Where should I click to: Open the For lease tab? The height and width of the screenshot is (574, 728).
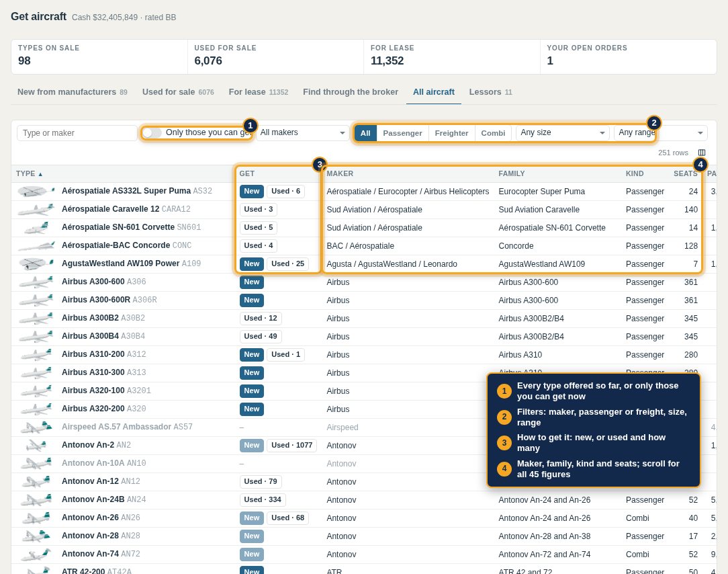258,92
